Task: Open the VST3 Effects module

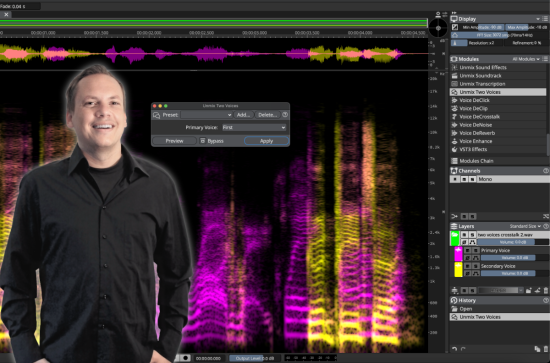Action: pyautogui.click(x=498, y=149)
